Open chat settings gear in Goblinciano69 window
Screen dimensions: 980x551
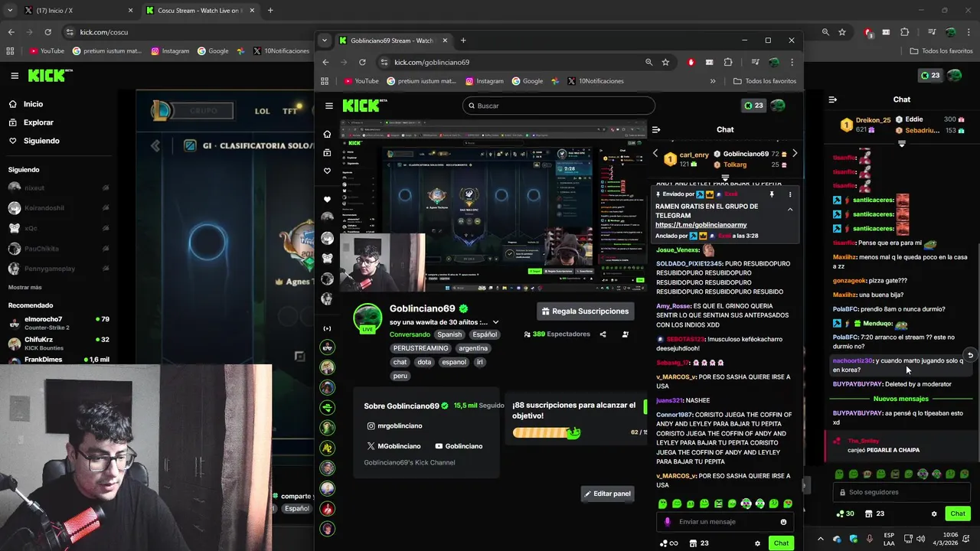pyautogui.click(x=758, y=543)
